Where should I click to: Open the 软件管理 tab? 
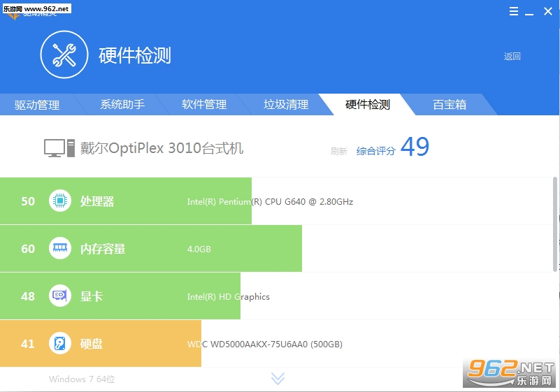pos(204,105)
